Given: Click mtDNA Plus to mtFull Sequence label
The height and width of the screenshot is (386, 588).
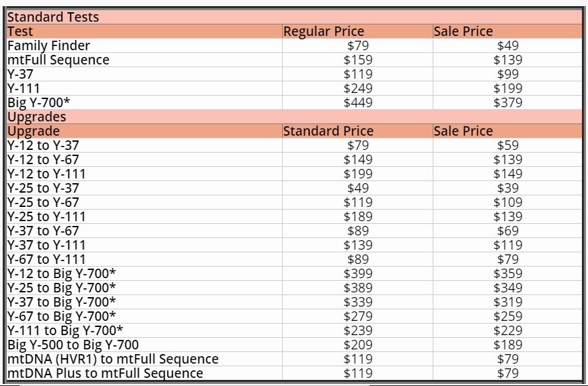Looking at the screenshot, I should click(105, 373).
